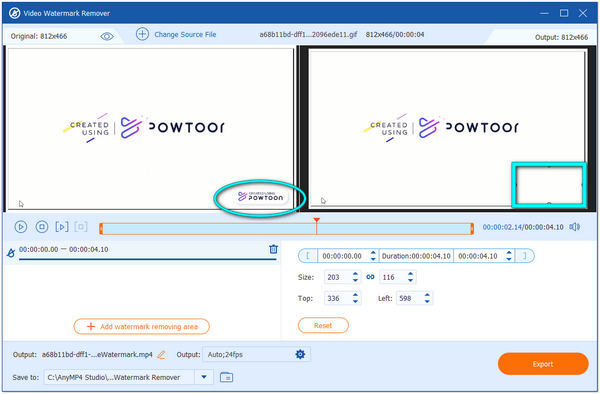Set start point with left bracket button
Image resolution: width=600 pixels, height=394 pixels.
[x=308, y=256]
